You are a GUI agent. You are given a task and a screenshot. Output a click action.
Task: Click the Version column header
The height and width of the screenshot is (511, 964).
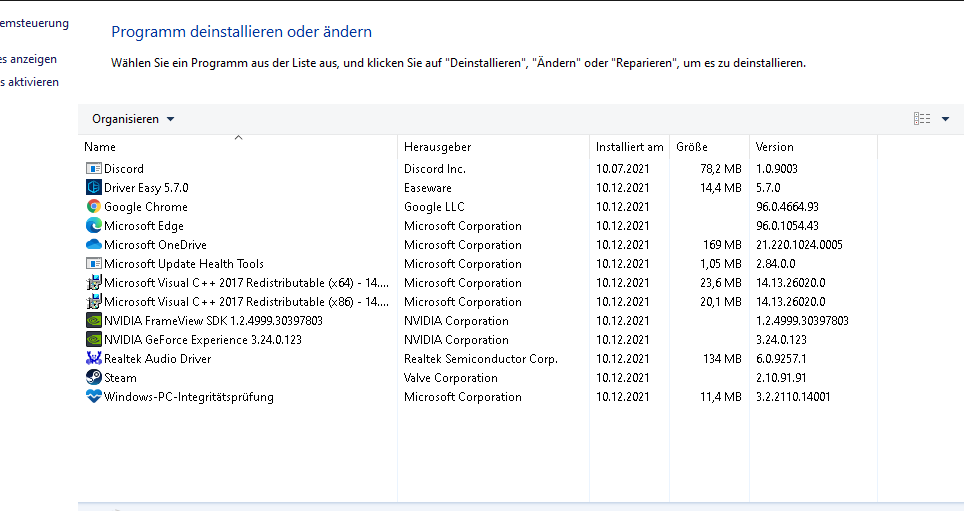click(x=775, y=147)
